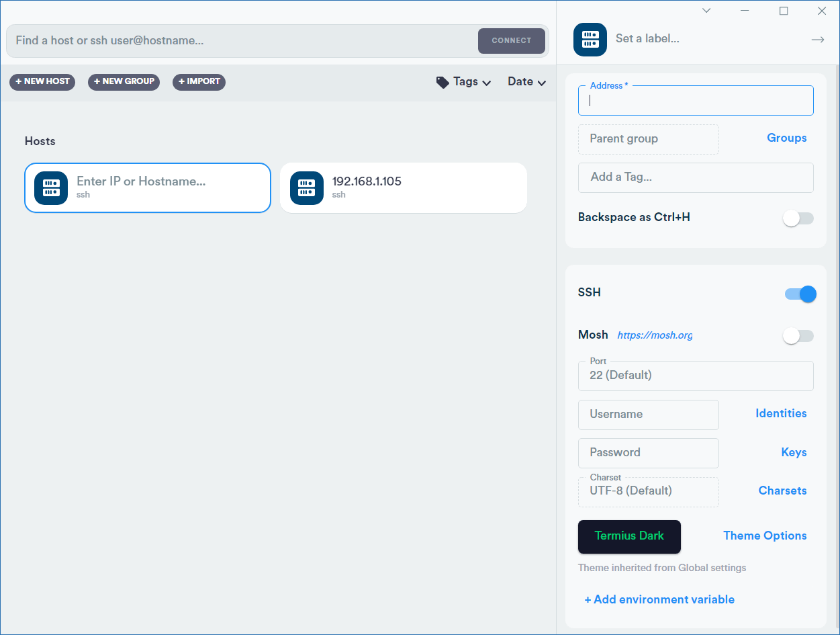The height and width of the screenshot is (635, 840).
Task: Click + Add environment variable
Action: (x=659, y=599)
